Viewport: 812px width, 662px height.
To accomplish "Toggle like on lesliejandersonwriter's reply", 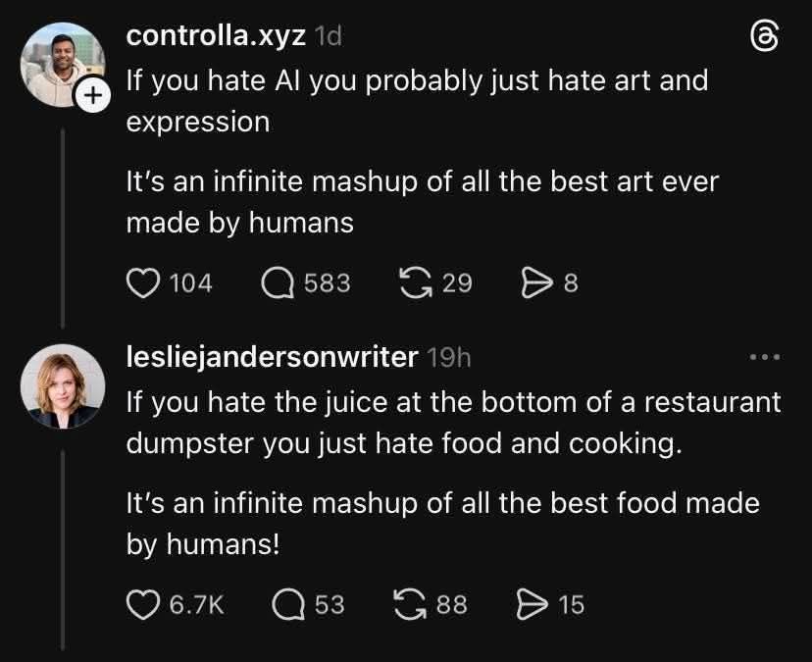I will (142, 604).
